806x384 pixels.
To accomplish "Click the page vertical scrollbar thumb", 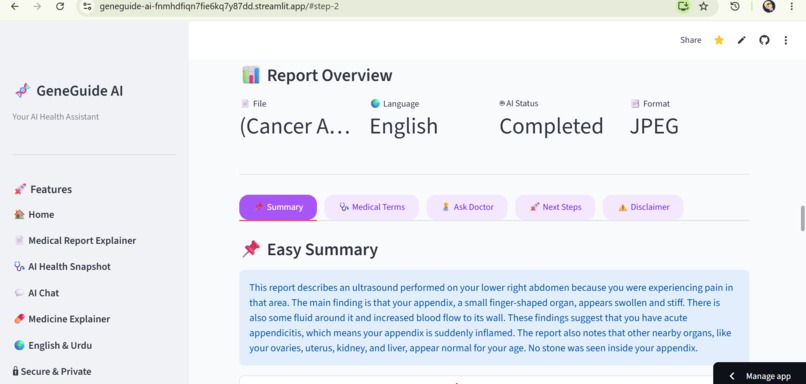I will click(802, 218).
